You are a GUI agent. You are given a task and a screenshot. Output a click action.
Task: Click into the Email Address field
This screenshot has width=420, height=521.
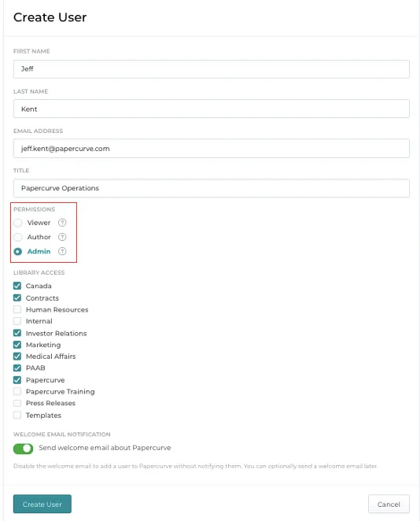click(211, 149)
